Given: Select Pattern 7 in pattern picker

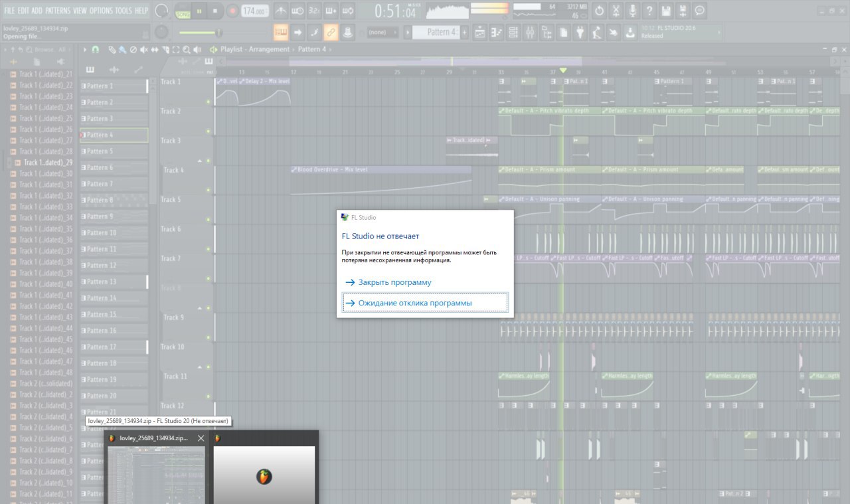Looking at the screenshot, I should 114,183.
